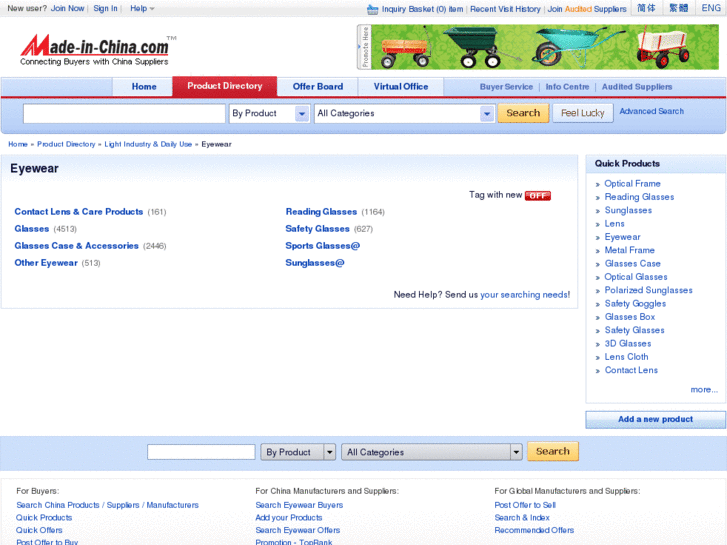The height and width of the screenshot is (545, 727).
Task: Open Reading Glasses (1164) category
Action: pyautogui.click(x=321, y=212)
